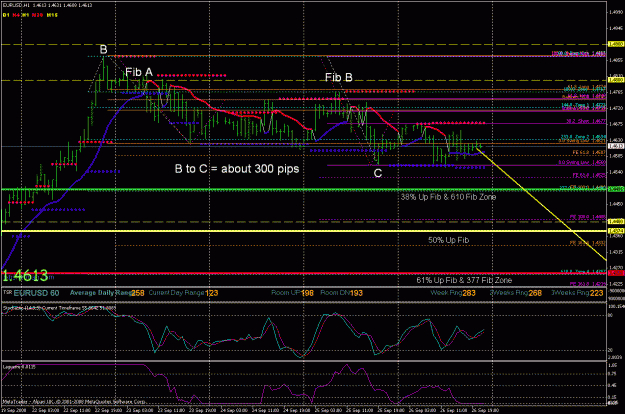Click the thick red 61% horizontal line
The width and height of the screenshot is (625, 414).
click(x=303, y=273)
